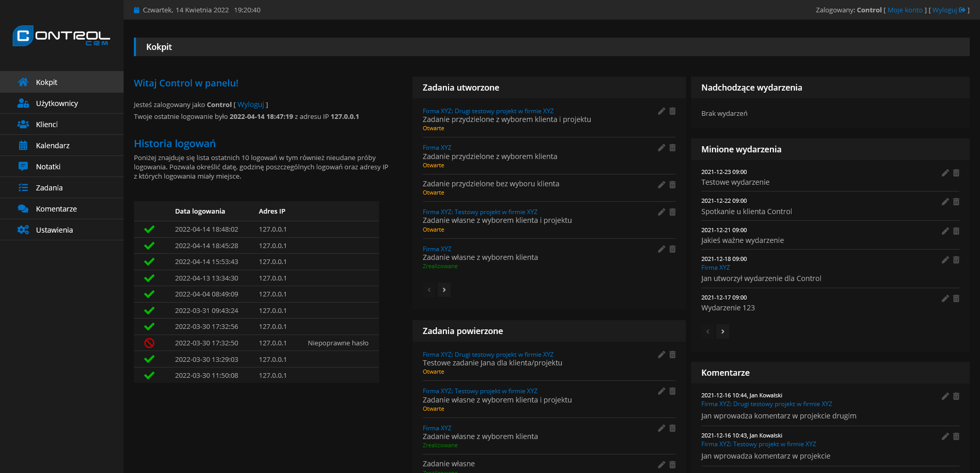Click the Wyloguj link under welcome text

tap(250, 104)
